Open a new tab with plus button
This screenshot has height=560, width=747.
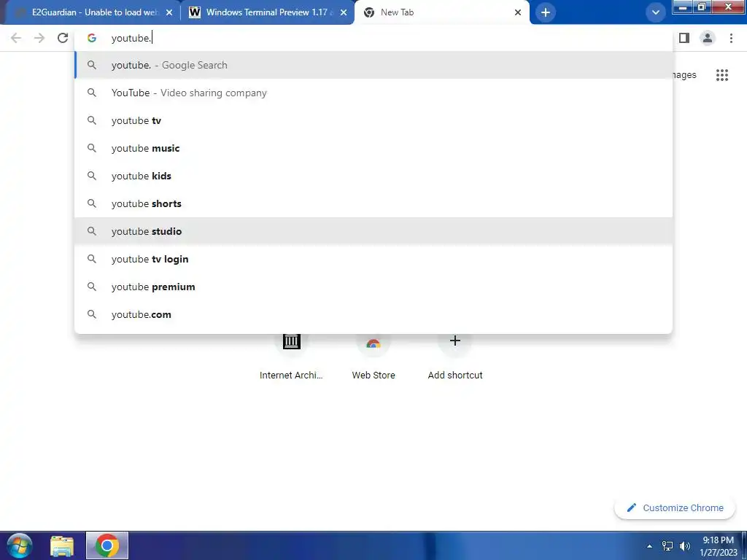(x=546, y=12)
